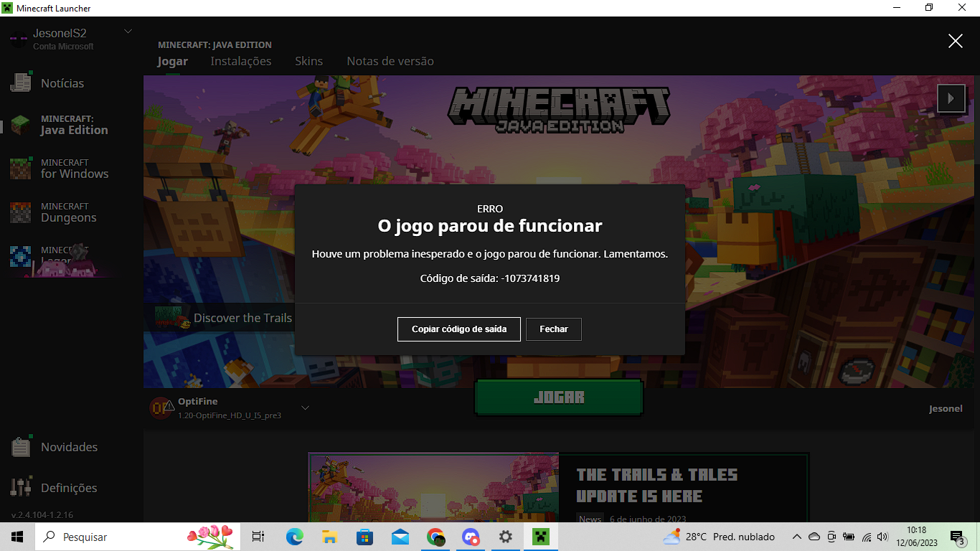
Task: Open the Windows Start menu
Action: 17,537
